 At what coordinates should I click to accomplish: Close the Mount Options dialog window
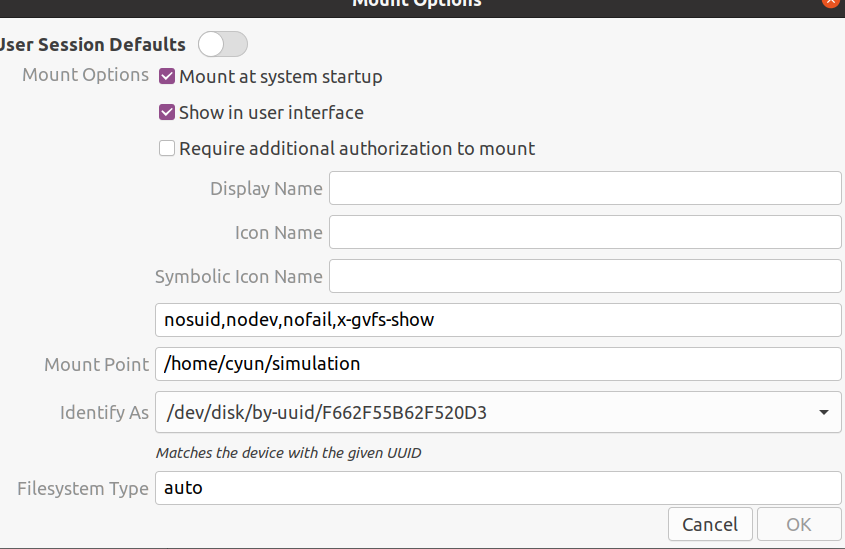point(831,3)
